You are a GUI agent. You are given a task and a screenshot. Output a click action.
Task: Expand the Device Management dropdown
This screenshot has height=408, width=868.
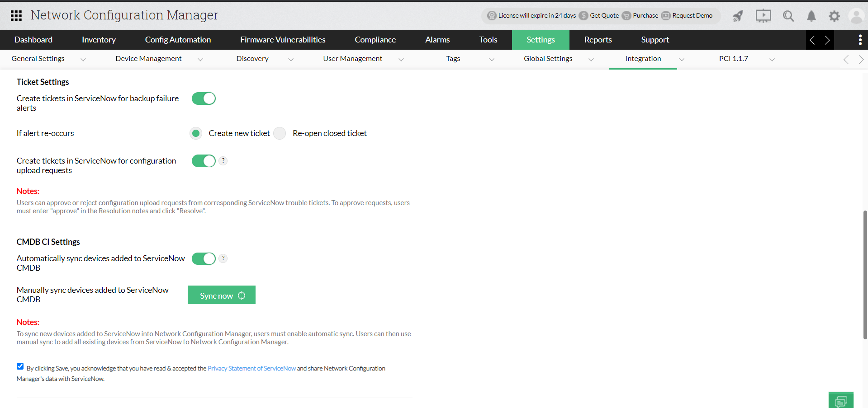coord(200,59)
